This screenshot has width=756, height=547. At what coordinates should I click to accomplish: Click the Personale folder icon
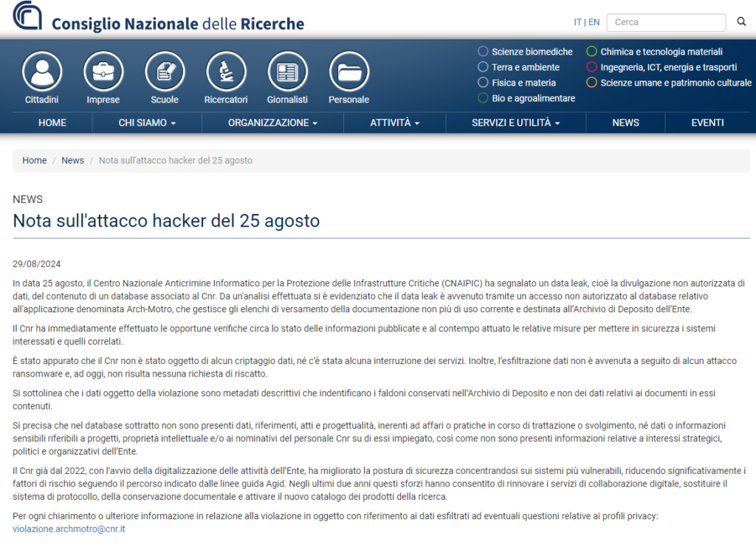click(348, 72)
